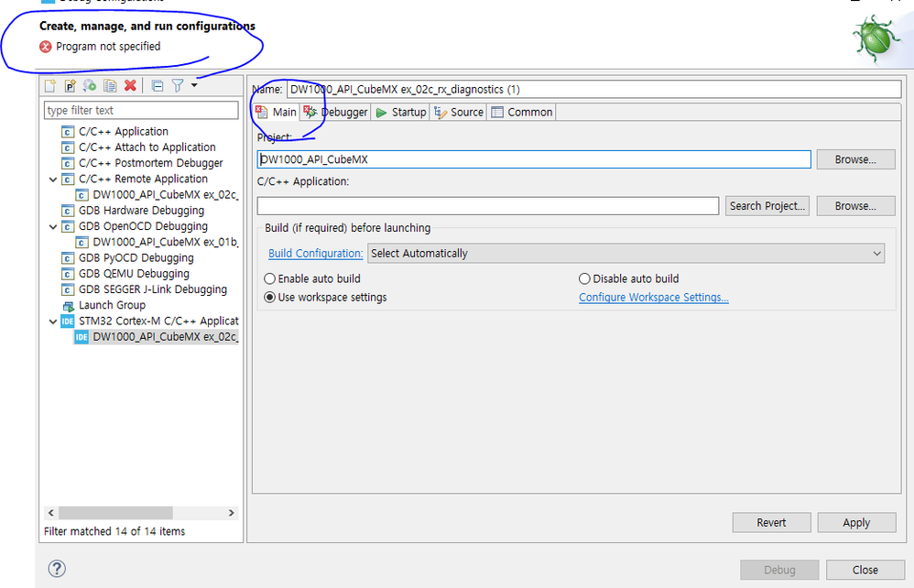Switch to the Common tab
The width and height of the screenshot is (914, 588).
click(522, 112)
